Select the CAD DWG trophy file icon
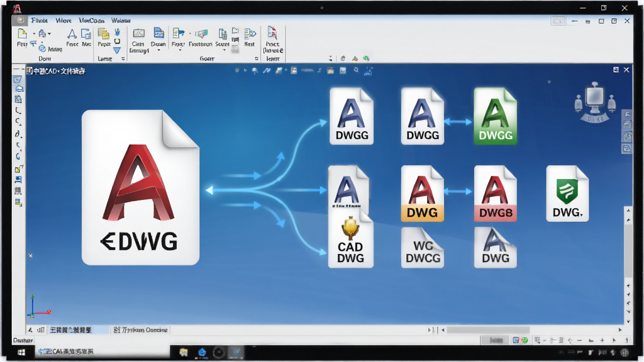This screenshot has width=644, height=362. tap(350, 239)
